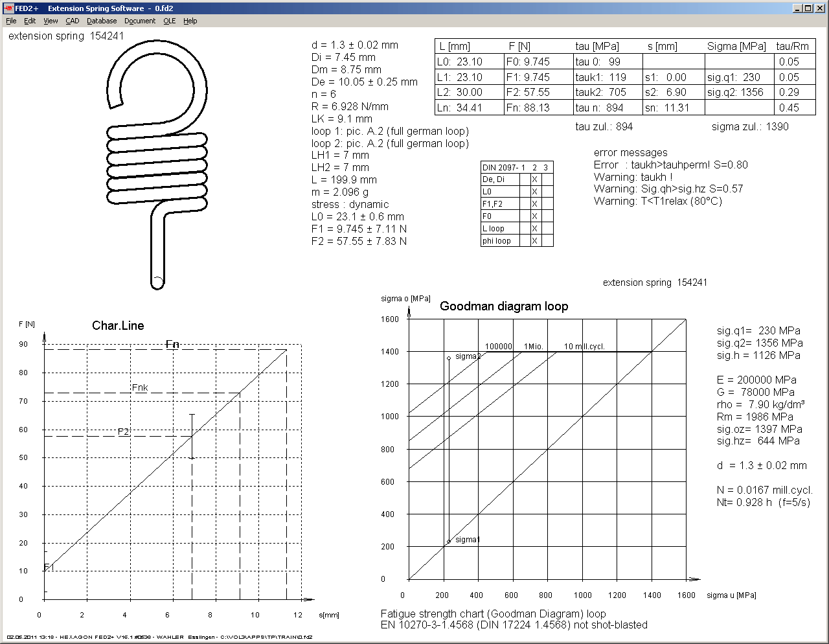Screen dimensions: 829x644
Task: Open the Database menu
Action: pos(102,21)
